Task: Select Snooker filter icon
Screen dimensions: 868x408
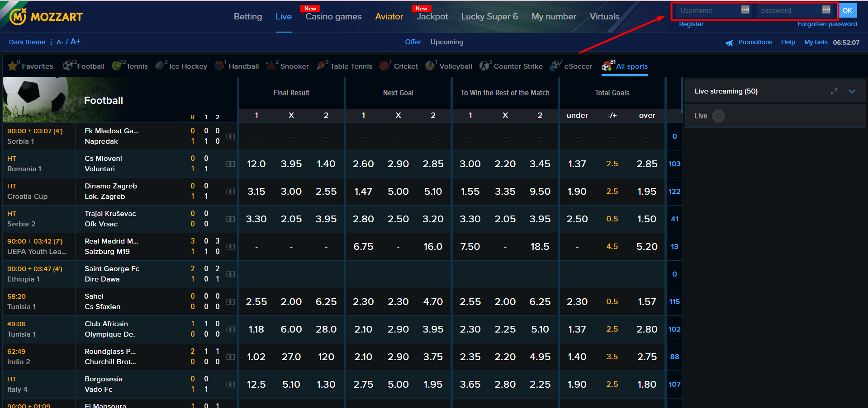Action: pyautogui.click(x=271, y=66)
